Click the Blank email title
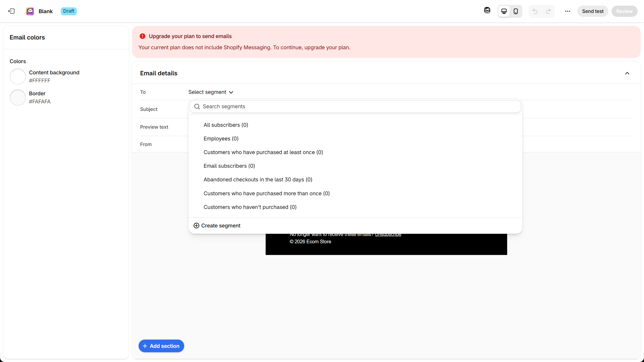 click(x=45, y=11)
